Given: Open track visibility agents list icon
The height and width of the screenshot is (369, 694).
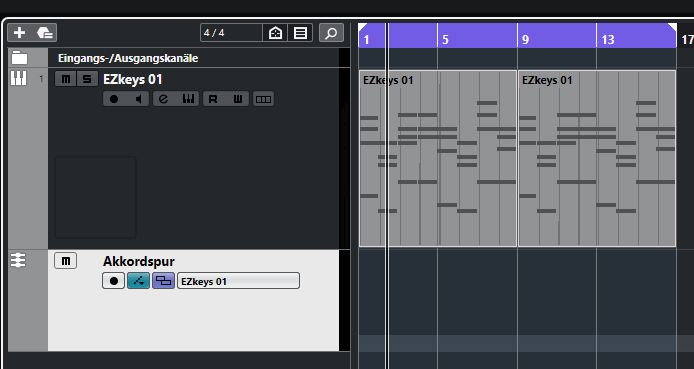Looking at the screenshot, I should 301,33.
